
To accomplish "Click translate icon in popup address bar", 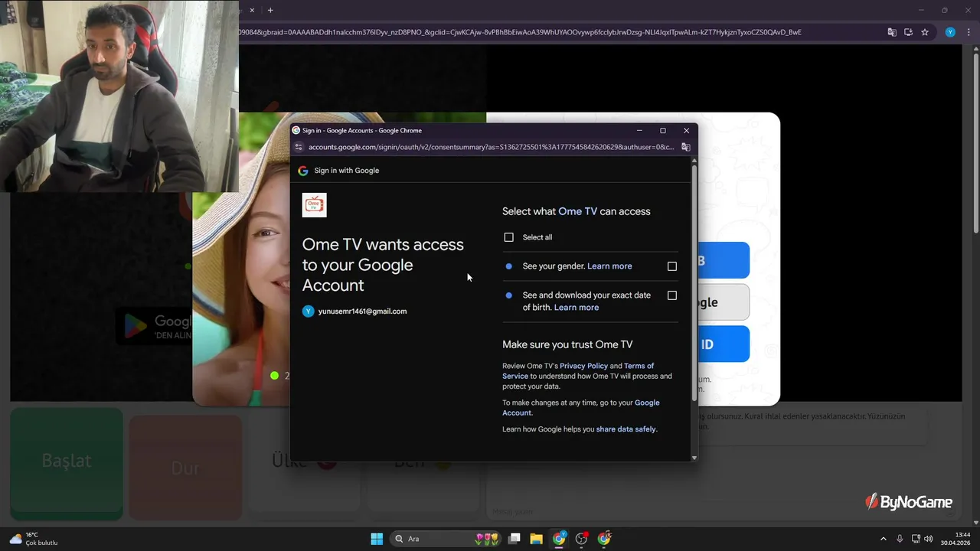I will tap(686, 147).
